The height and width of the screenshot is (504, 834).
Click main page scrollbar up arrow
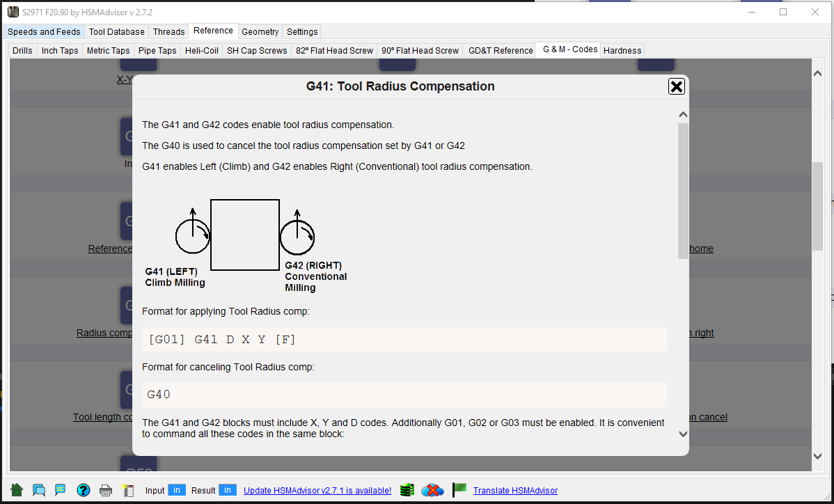click(817, 74)
